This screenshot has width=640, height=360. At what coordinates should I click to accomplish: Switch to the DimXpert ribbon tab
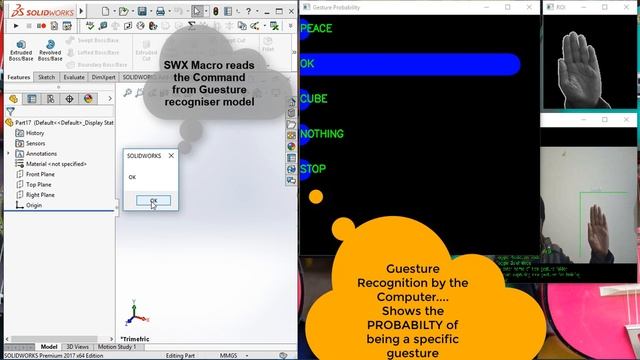click(103, 77)
